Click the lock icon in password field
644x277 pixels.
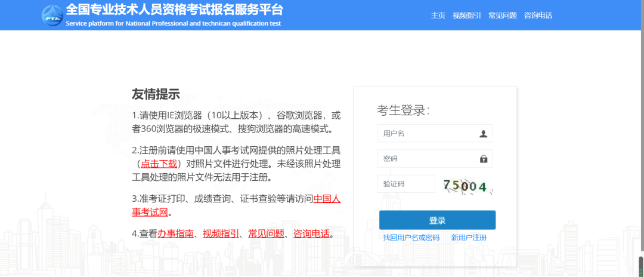484,159
